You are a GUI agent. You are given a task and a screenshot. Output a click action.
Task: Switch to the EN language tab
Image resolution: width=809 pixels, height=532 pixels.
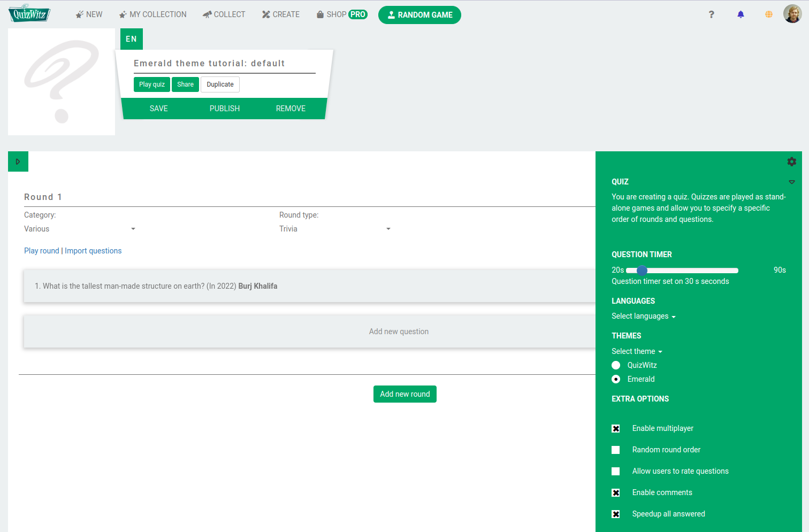pyautogui.click(x=131, y=38)
